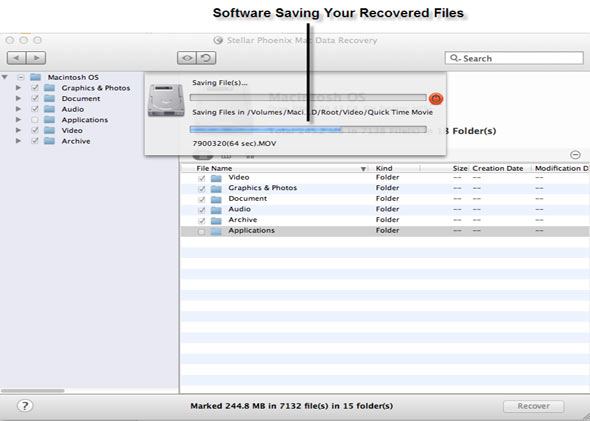Uncheck Archive row checkbox in file list
This screenshot has width=590, height=421.
tap(202, 220)
